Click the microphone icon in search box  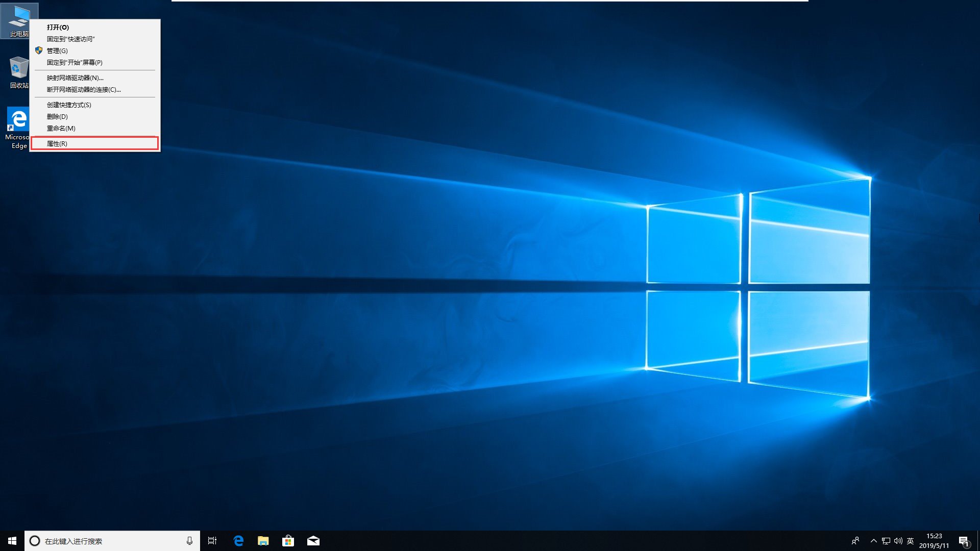189,541
